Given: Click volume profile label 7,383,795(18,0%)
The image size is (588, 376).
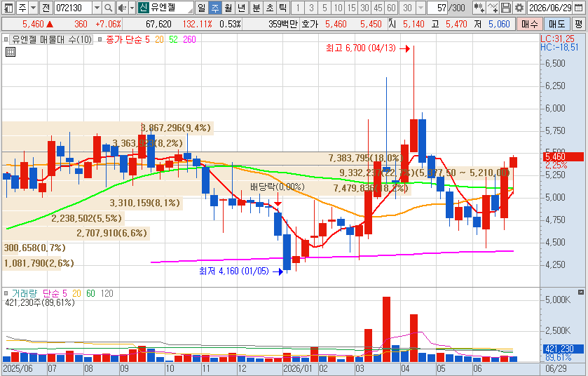Looking at the screenshot, I should point(366,158).
